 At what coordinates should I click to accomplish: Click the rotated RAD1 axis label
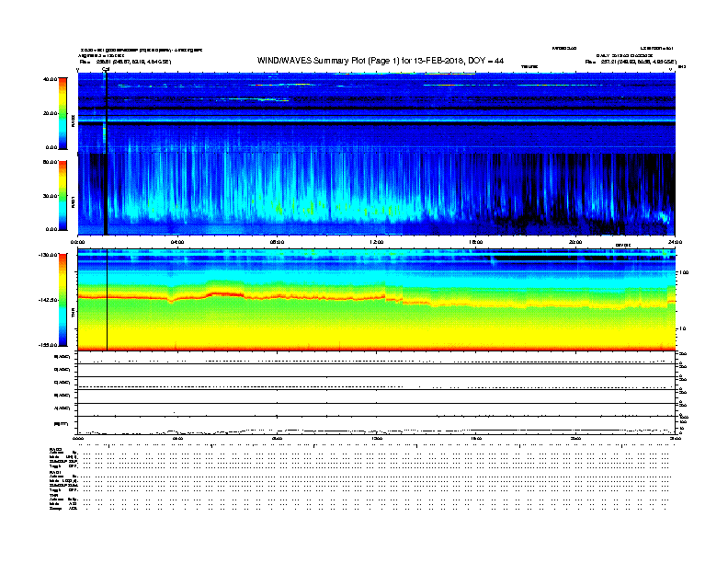[73, 201]
